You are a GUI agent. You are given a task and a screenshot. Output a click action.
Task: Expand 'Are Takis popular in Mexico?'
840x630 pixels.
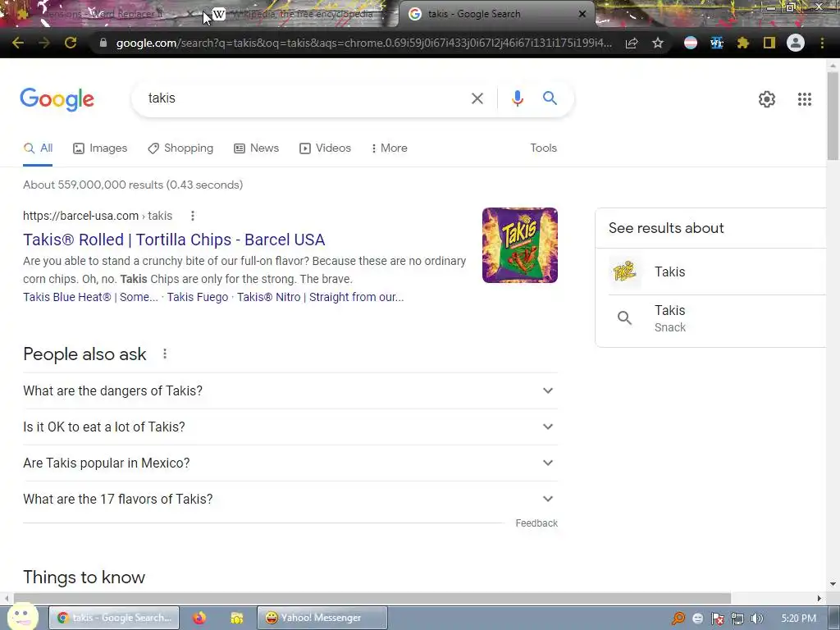point(290,463)
